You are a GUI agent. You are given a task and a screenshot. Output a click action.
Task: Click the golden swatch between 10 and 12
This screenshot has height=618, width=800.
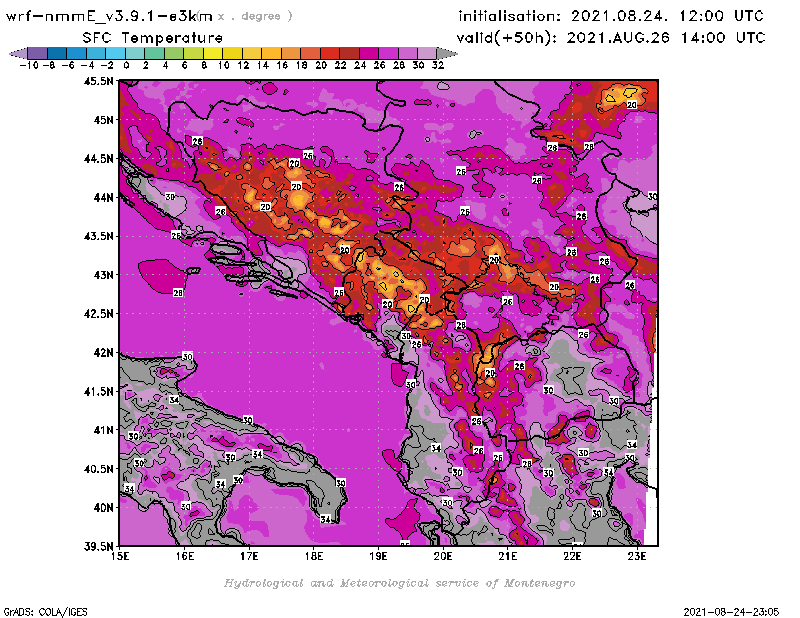coord(232,54)
